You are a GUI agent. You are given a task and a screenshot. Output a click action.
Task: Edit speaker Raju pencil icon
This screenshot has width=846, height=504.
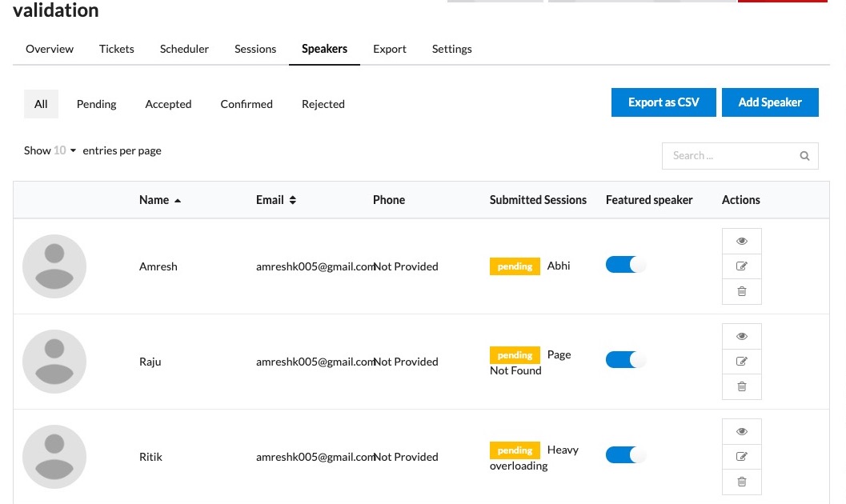(x=741, y=362)
